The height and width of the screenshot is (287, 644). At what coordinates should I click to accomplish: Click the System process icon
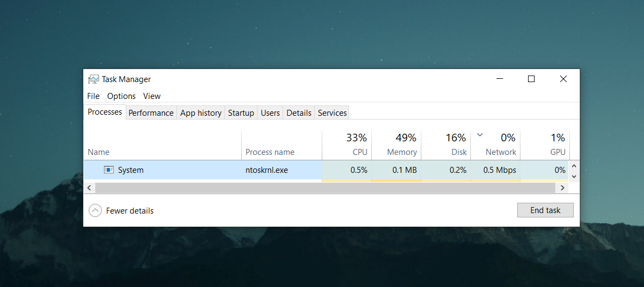click(109, 170)
